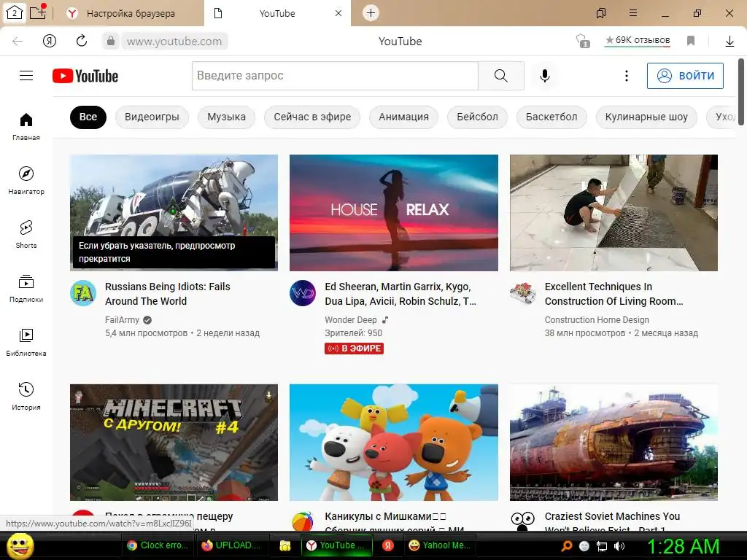747x560 pixels.
Task: Bookmark this page with bookmark icon
Action: pos(691,41)
